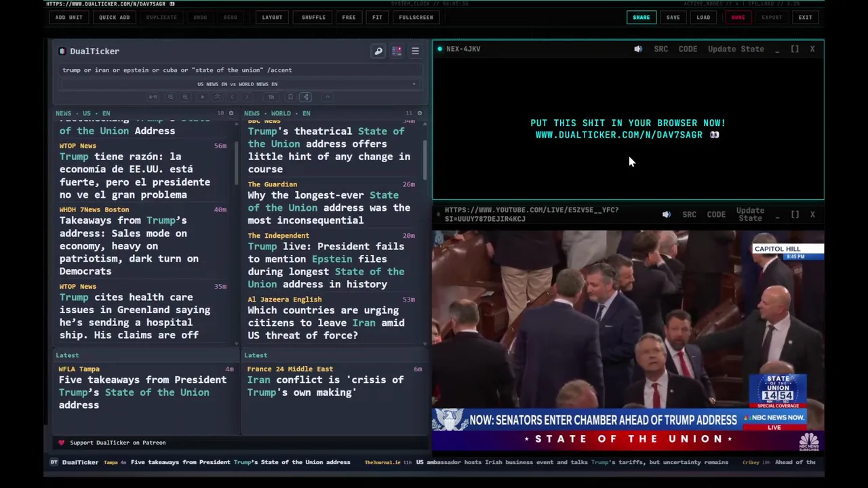Screen dimensions: 868x488
Task: Click EXIT in top bar
Action: click(806, 17)
